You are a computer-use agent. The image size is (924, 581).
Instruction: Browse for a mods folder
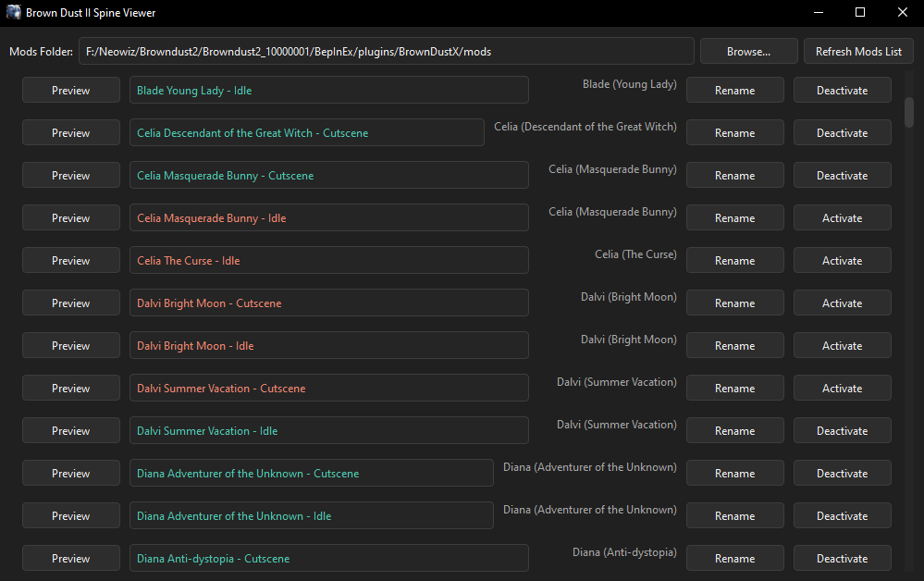pyautogui.click(x=748, y=52)
